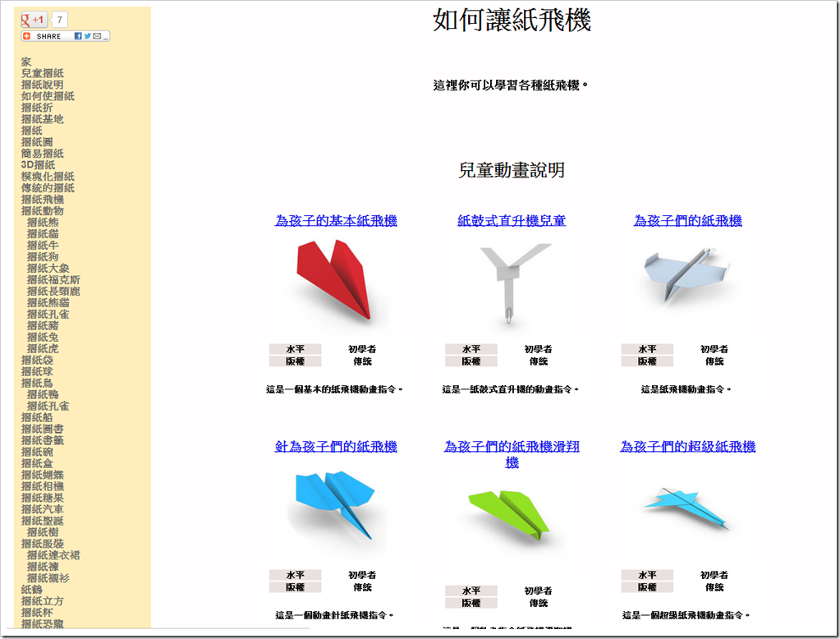Viewport: 840px width, 639px height.
Task: Click the email envelope share icon
Action: pos(97,36)
